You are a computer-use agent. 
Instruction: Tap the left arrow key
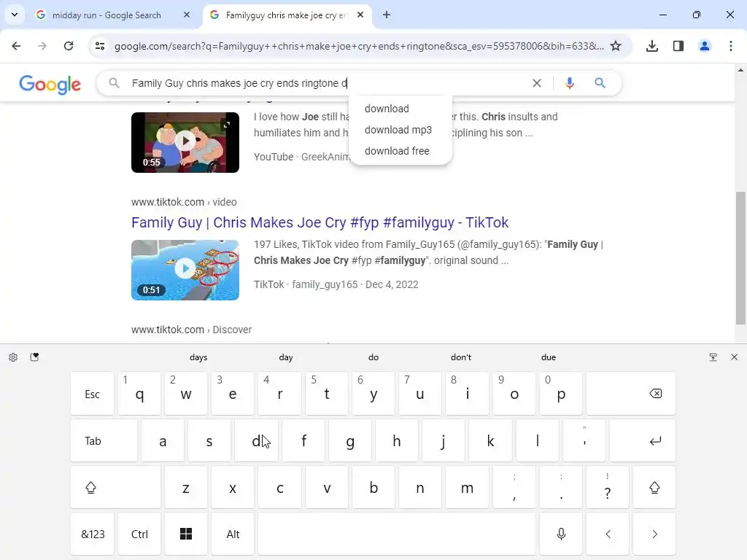click(x=608, y=534)
